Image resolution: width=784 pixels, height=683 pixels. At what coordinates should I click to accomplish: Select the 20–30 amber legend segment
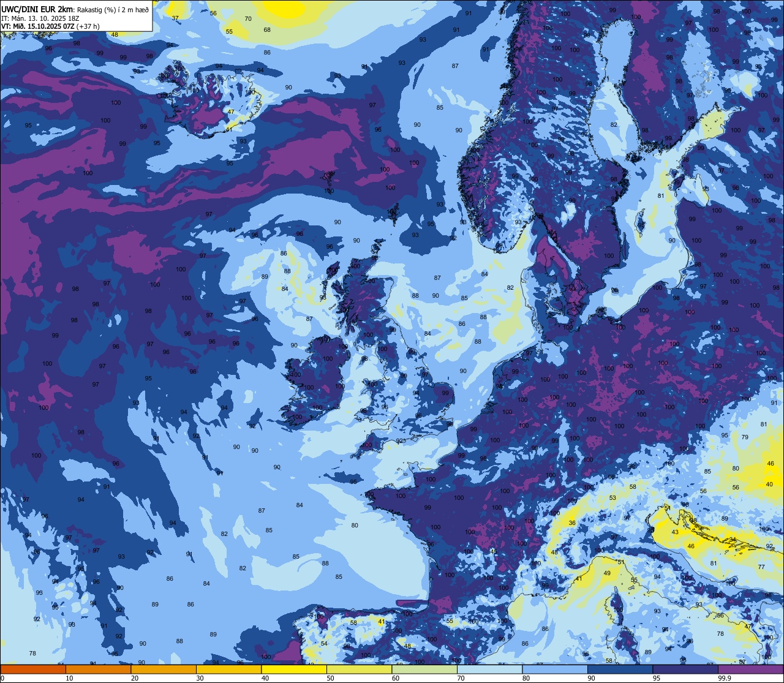pyautogui.click(x=164, y=669)
